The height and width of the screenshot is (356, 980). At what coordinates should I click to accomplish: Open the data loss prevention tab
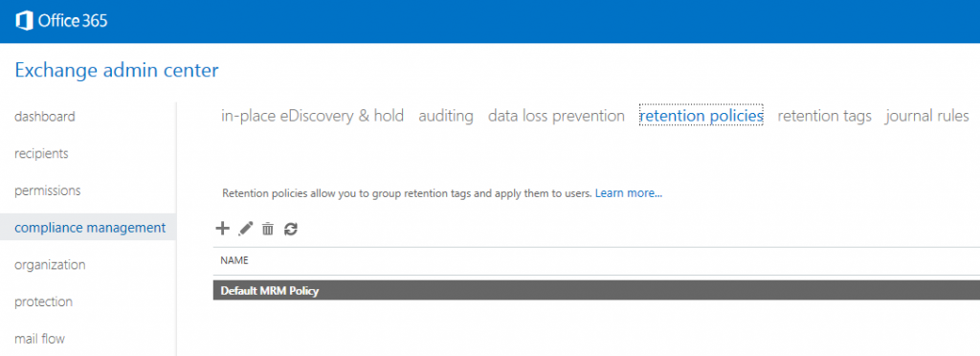(x=556, y=116)
